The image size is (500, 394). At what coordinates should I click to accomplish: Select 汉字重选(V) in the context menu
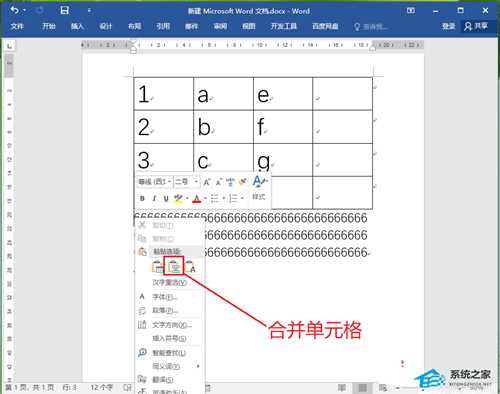point(169,283)
